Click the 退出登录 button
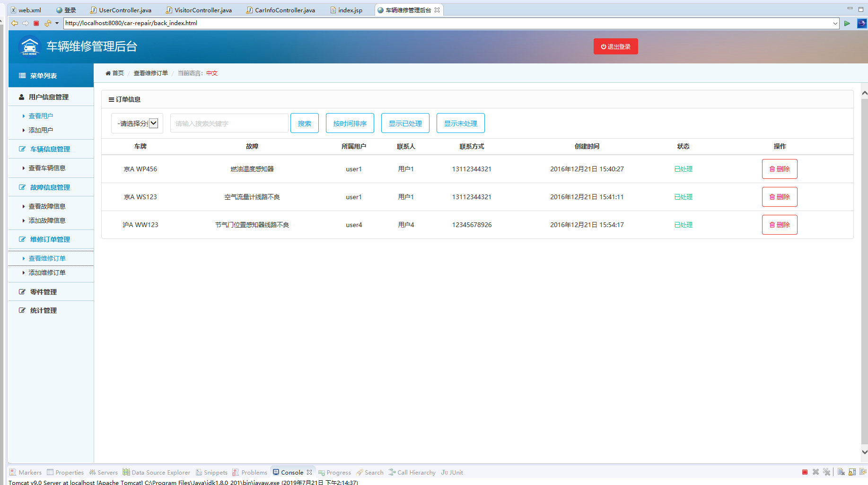Screen dimensions: 868x485 point(615,46)
